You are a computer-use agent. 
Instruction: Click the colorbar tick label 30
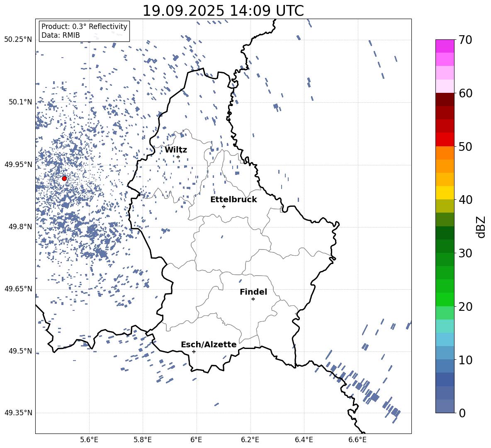point(465,253)
